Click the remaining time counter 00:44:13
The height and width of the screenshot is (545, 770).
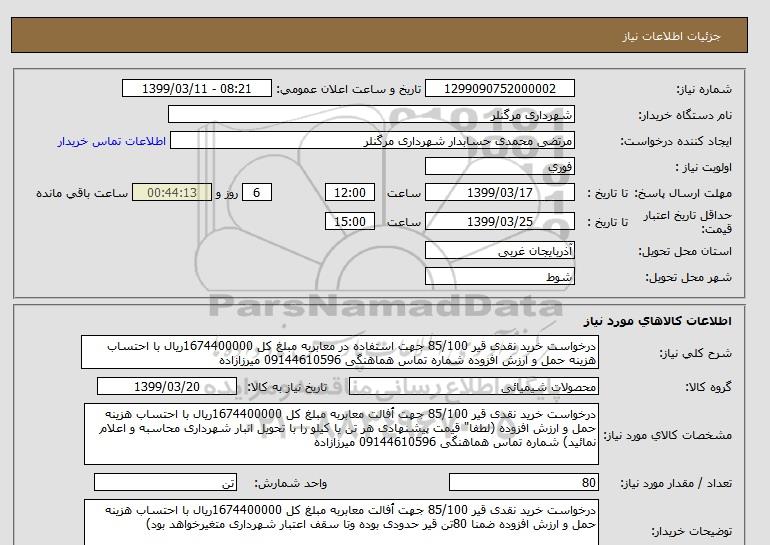[172, 192]
